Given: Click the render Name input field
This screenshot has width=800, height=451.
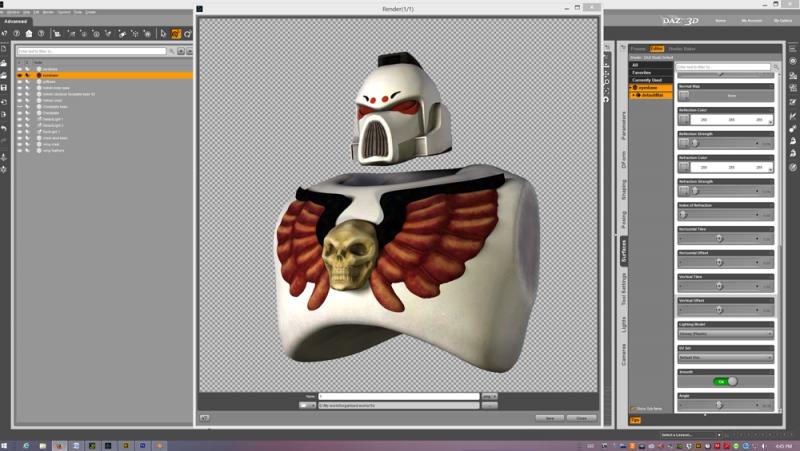Looking at the screenshot, I should point(399,396).
